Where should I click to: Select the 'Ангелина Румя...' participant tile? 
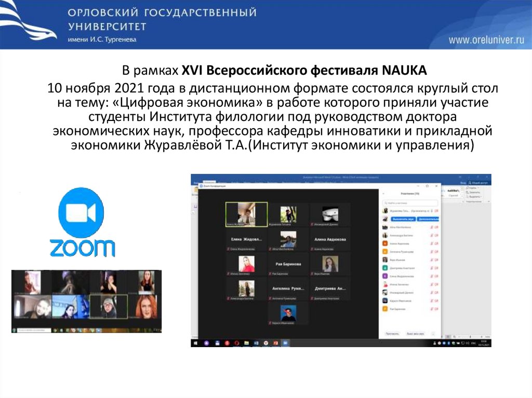(288, 289)
